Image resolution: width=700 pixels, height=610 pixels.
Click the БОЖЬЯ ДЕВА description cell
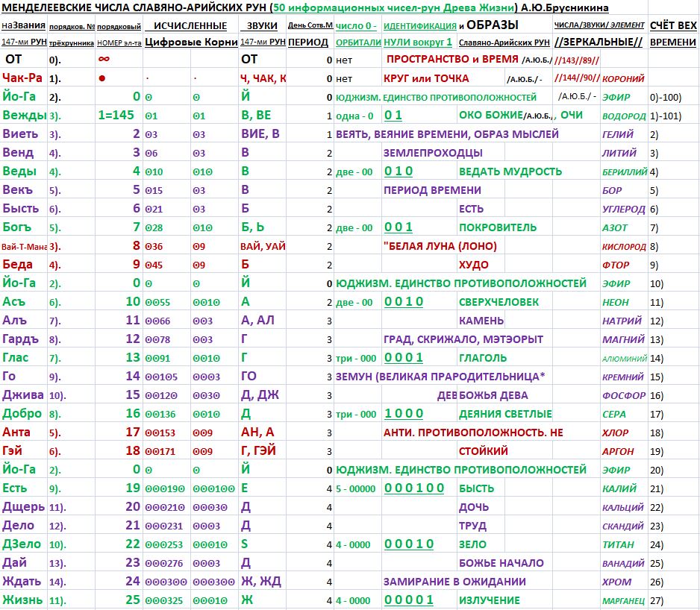point(493,394)
